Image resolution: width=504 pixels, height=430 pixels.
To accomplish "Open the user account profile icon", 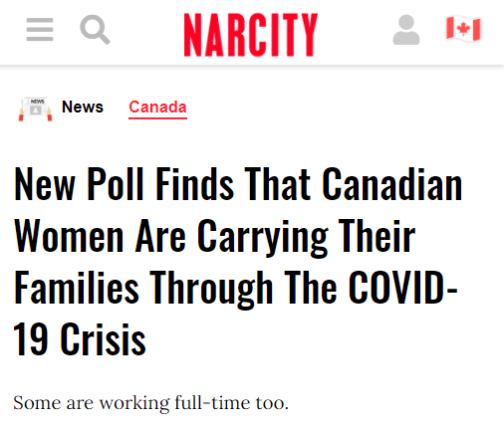I will coord(406,30).
